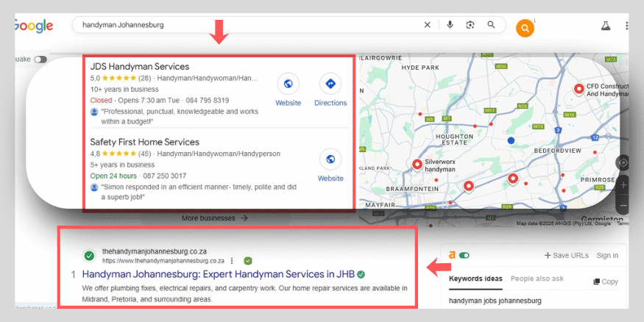644x322 pixels.
Task: Click Sign in on the keywords panel
Action: [x=607, y=255]
